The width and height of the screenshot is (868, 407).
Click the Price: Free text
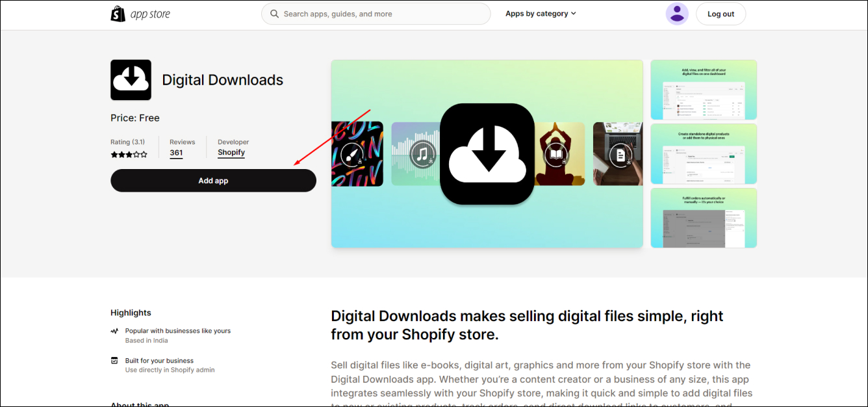pyautogui.click(x=135, y=118)
